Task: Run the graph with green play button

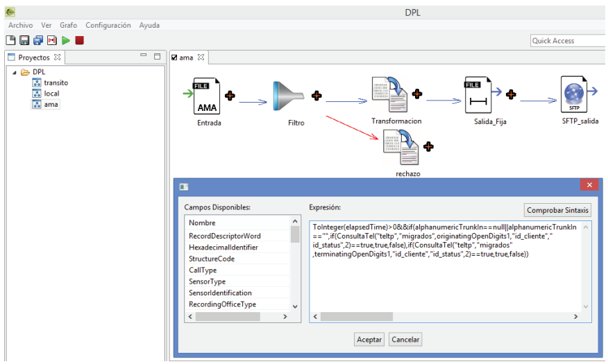Action: [66, 41]
